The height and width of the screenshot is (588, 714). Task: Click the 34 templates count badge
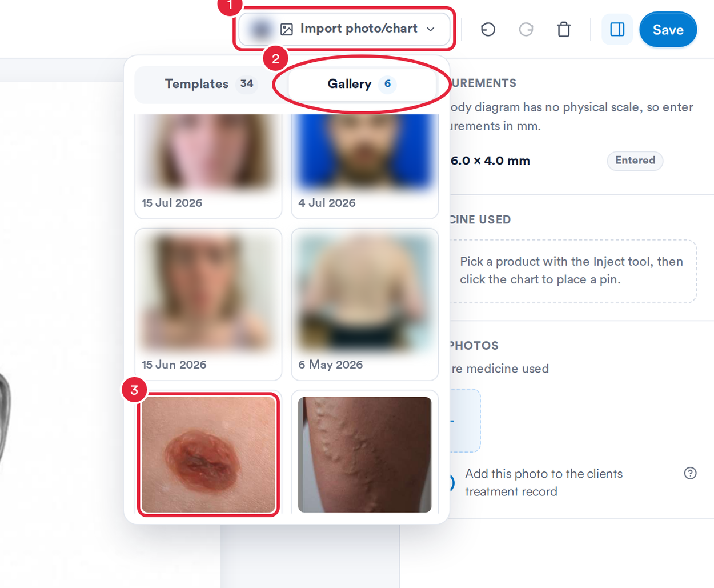point(247,84)
